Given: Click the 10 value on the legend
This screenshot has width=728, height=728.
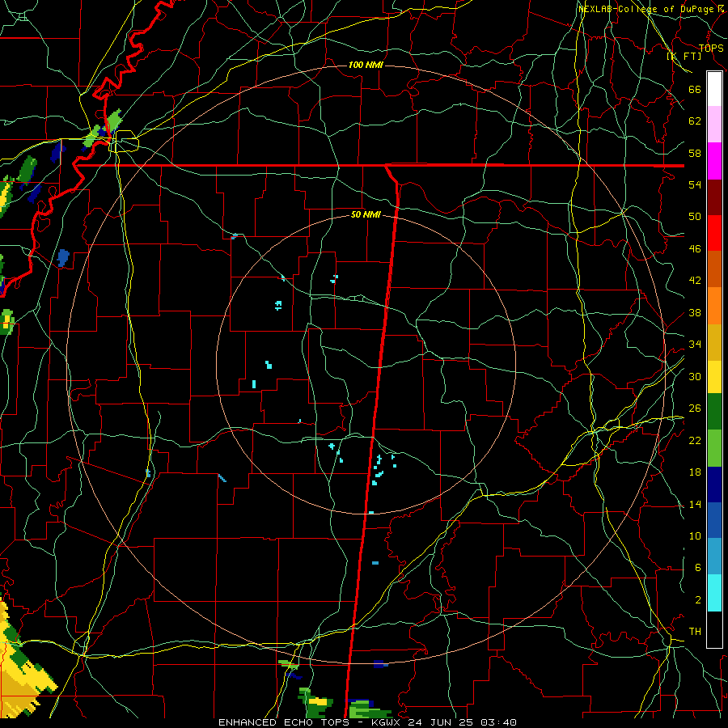Looking at the screenshot, I should coord(695,535).
